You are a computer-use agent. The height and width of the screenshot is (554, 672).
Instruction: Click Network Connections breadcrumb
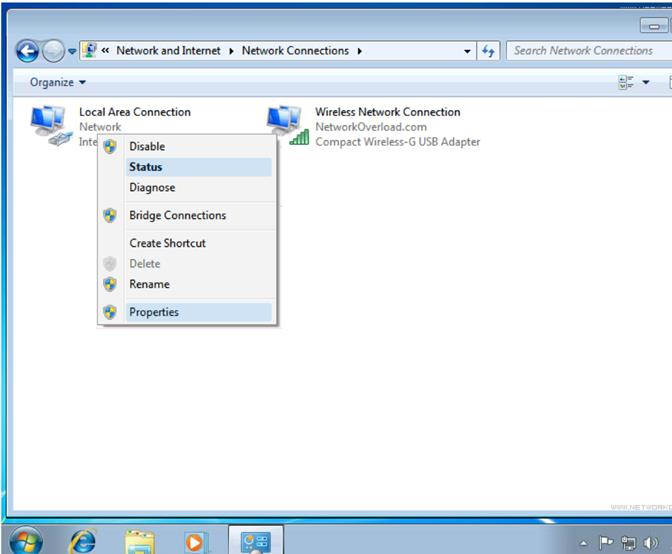[x=295, y=51]
